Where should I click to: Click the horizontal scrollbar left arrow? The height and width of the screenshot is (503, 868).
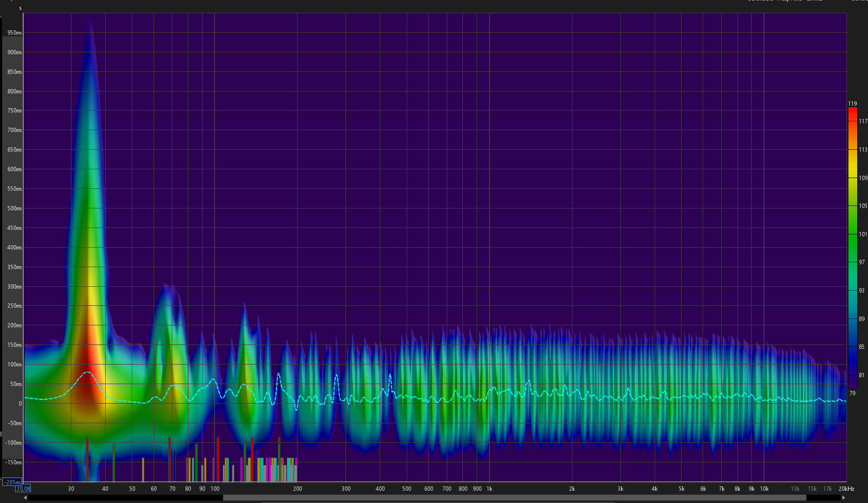(25, 498)
